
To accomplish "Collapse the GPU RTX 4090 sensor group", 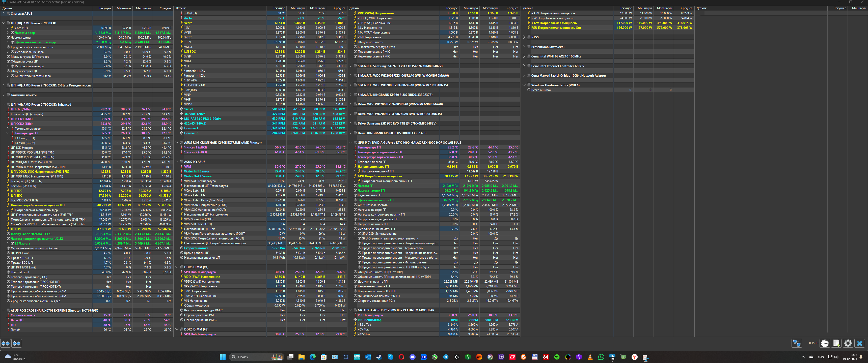I will pos(350,142).
